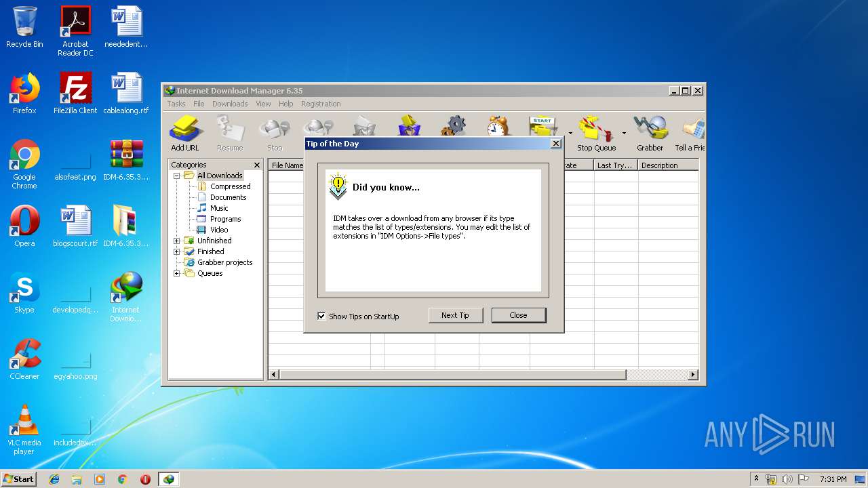The height and width of the screenshot is (488, 868).
Task: Select the Opera desktop shortcut
Action: tap(24, 226)
